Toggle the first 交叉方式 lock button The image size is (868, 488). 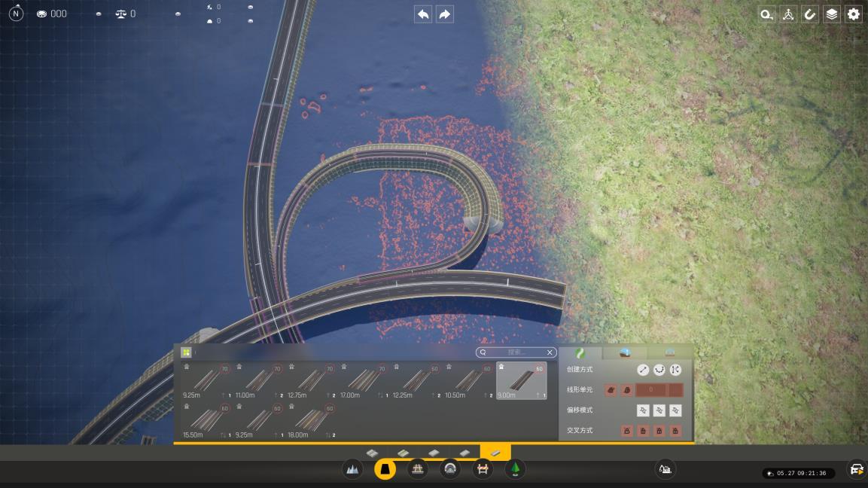click(x=626, y=431)
